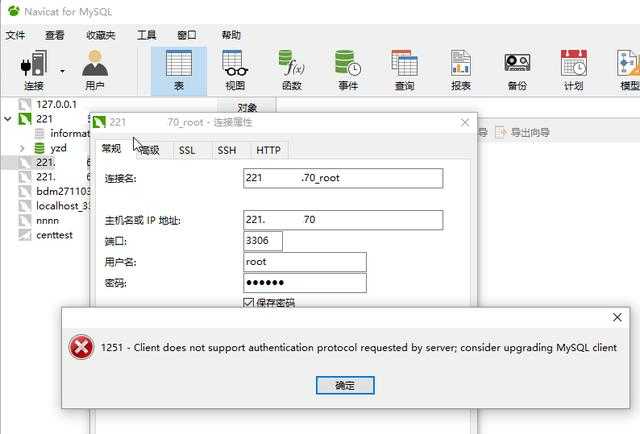Collapse the open 221 connection node
This screenshot has width=640, height=434.
(x=8, y=119)
